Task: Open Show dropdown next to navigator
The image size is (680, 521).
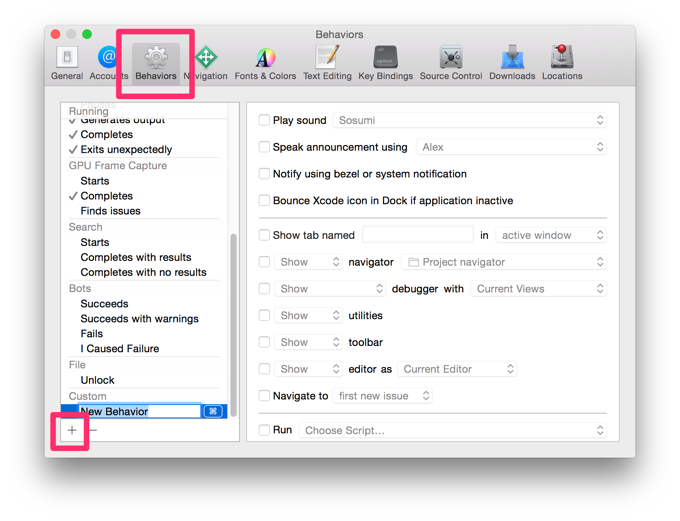Action: pyautogui.click(x=308, y=262)
